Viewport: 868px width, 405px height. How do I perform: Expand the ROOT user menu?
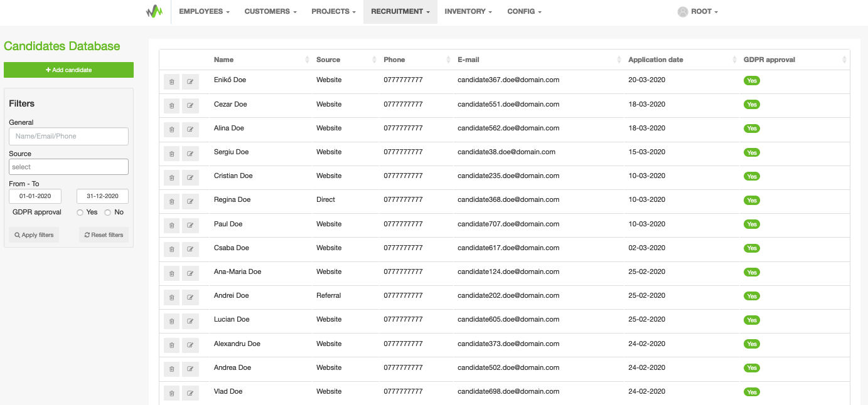tap(698, 11)
